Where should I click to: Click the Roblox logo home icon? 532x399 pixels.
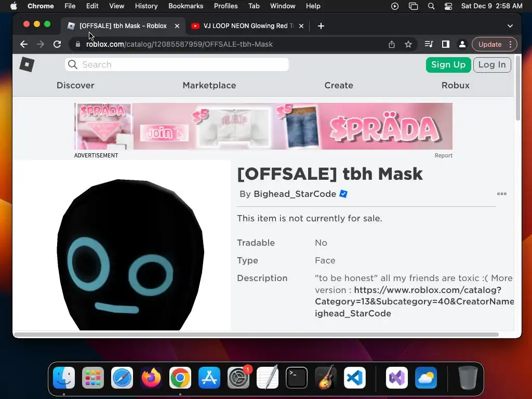click(27, 64)
